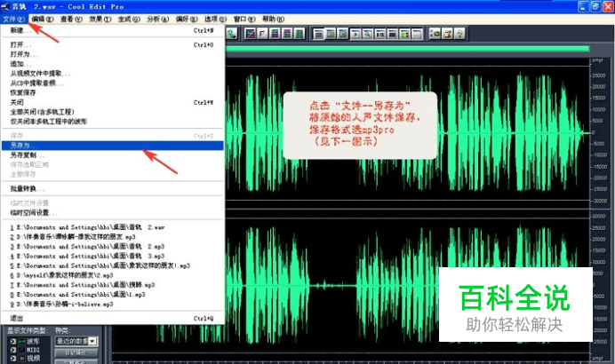Choose 仅关闭非多轨工程中的波形 menu entry
Image resolution: width=615 pixels, height=364 pixels.
pyautogui.click(x=113, y=122)
